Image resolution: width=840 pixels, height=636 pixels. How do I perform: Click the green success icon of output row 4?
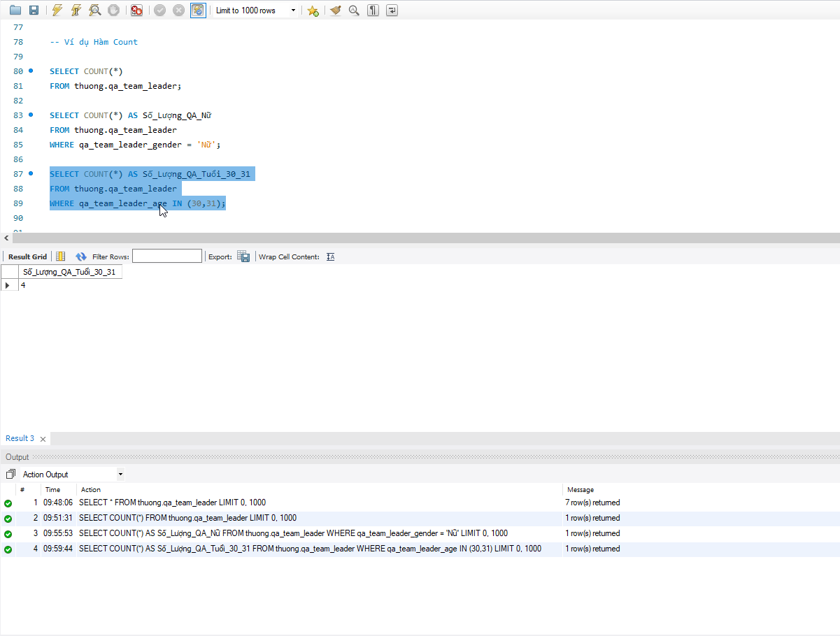coord(8,549)
